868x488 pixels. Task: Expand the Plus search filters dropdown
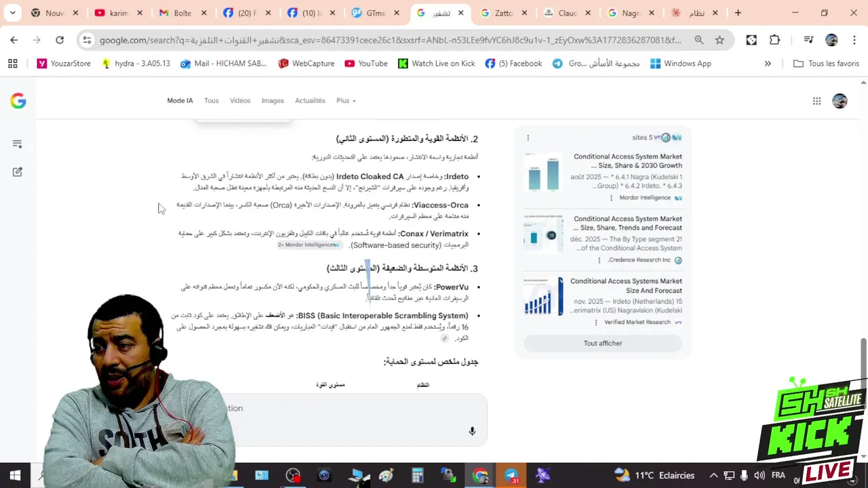tap(346, 100)
